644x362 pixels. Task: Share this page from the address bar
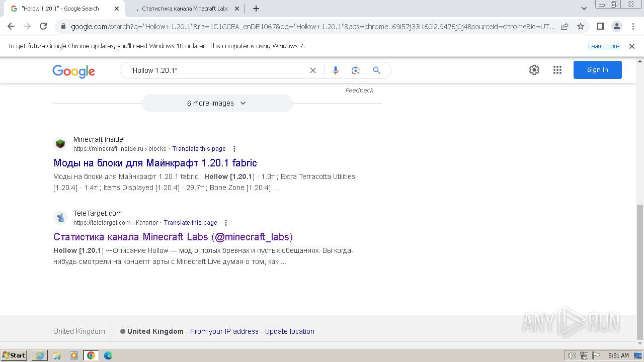tap(565, 26)
